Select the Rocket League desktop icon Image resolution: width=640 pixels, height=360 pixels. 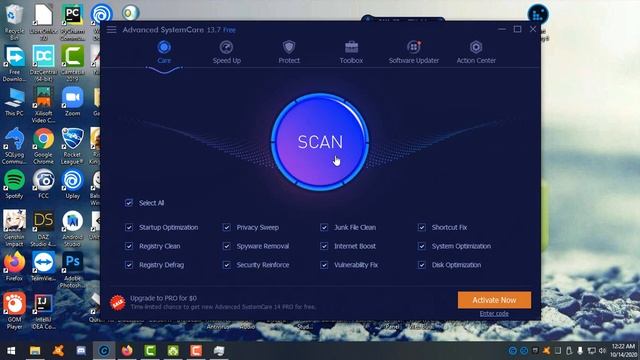(72, 146)
